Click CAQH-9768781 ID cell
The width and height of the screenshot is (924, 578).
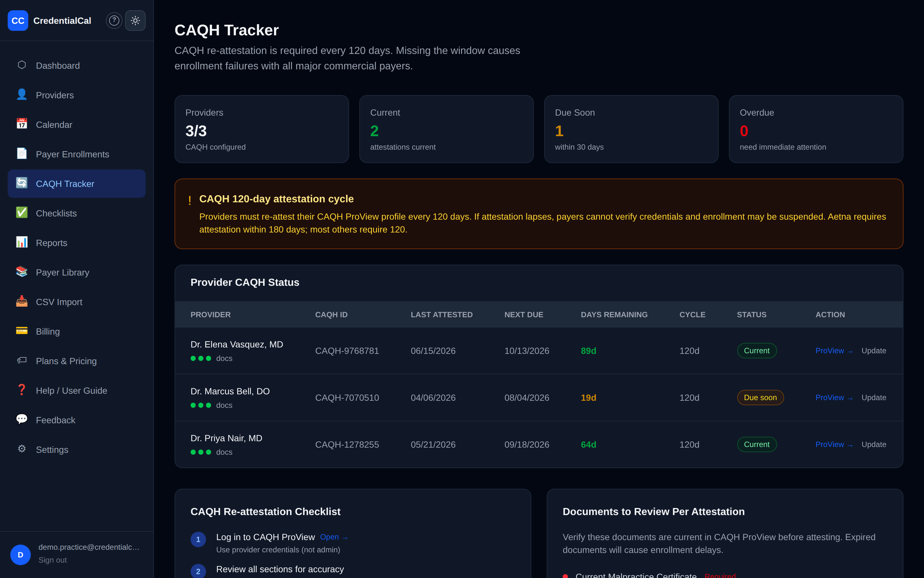click(x=347, y=351)
